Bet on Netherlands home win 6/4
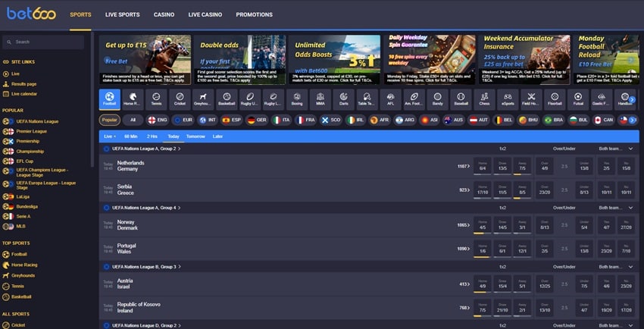The height and width of the screenshot is (329, 644). [x=482, y=166]
